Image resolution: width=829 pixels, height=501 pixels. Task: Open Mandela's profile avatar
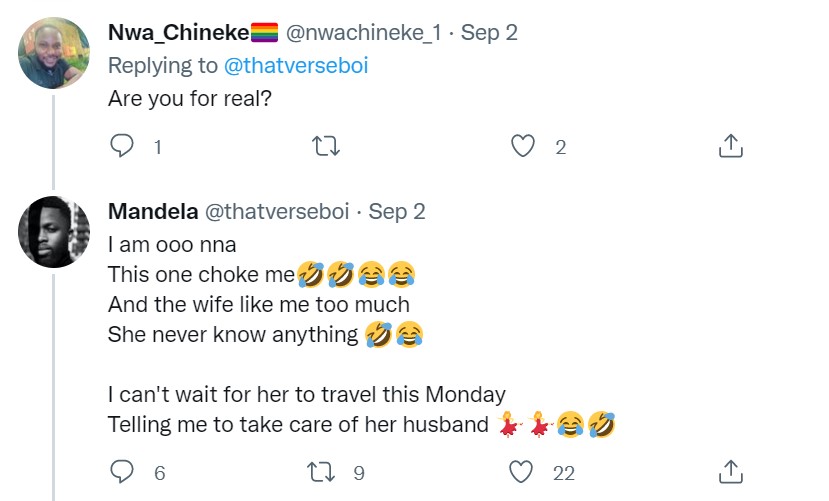tap(54, 232)
